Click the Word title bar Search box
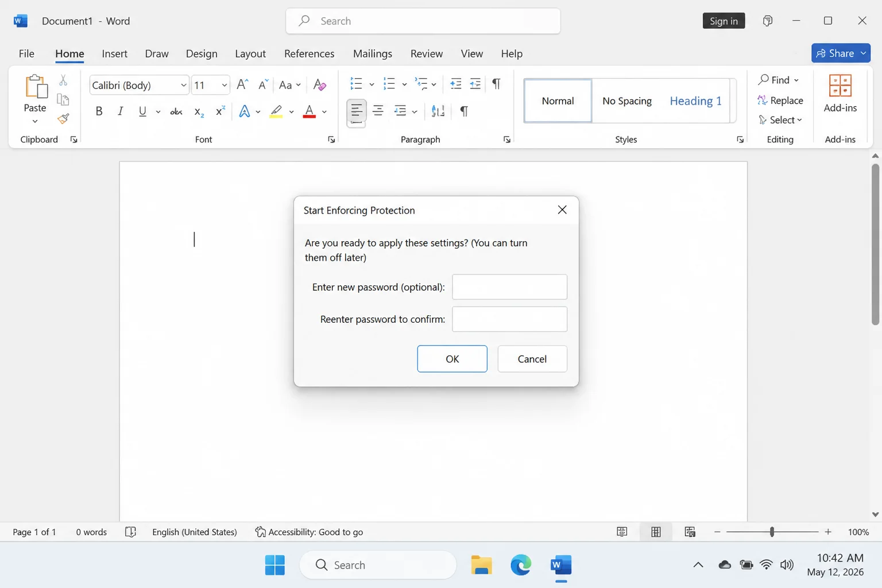 click(423, 21)
